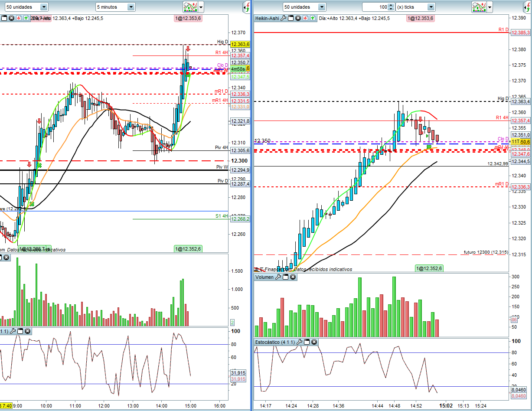Viewport: 532px width, 411px height.
Task: Click the red down-arrow icon in the left chart header
Action: tap(19, 18)
